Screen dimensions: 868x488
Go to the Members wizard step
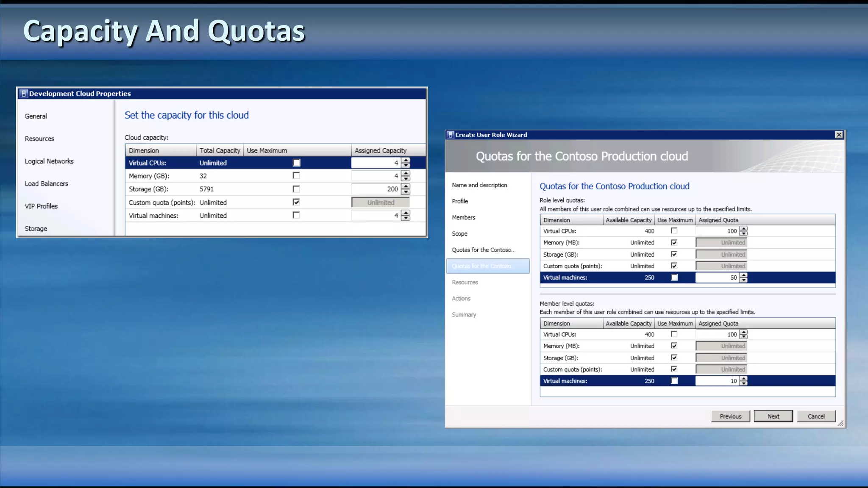tap(464, 217)
